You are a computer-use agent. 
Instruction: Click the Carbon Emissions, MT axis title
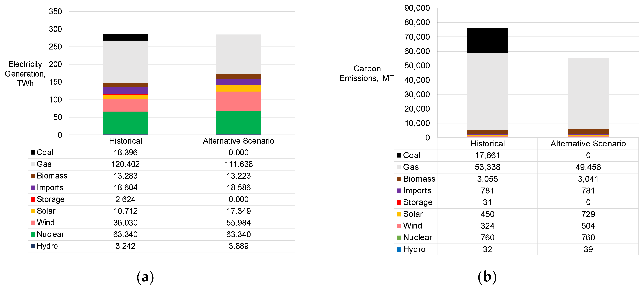tap(367, 73)
